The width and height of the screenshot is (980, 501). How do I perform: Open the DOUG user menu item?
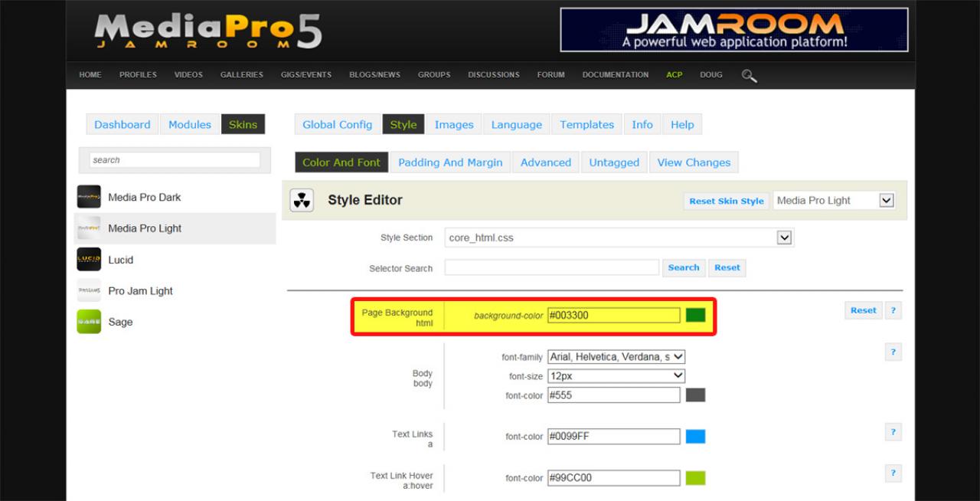click(x=711, y=75)
